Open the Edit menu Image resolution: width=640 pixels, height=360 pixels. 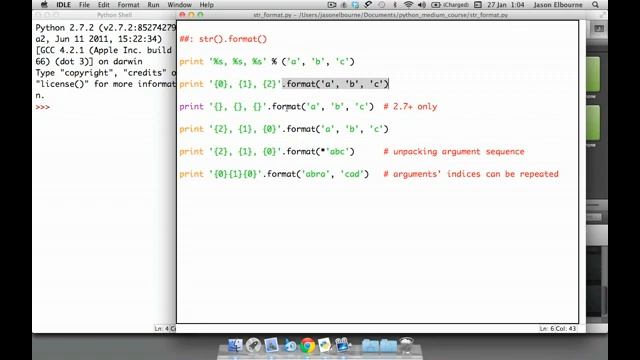[x=103, y=5]
